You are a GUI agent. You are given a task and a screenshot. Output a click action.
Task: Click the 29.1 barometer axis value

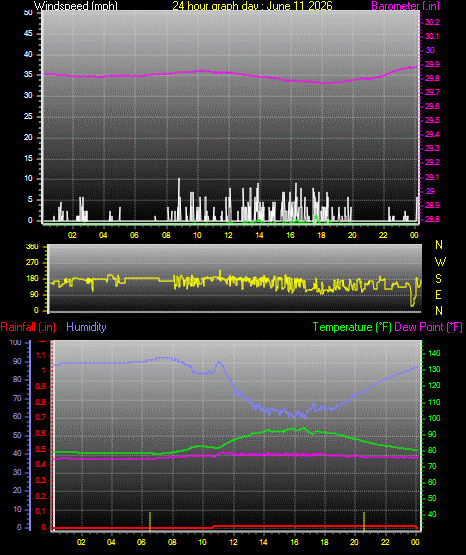432,177
